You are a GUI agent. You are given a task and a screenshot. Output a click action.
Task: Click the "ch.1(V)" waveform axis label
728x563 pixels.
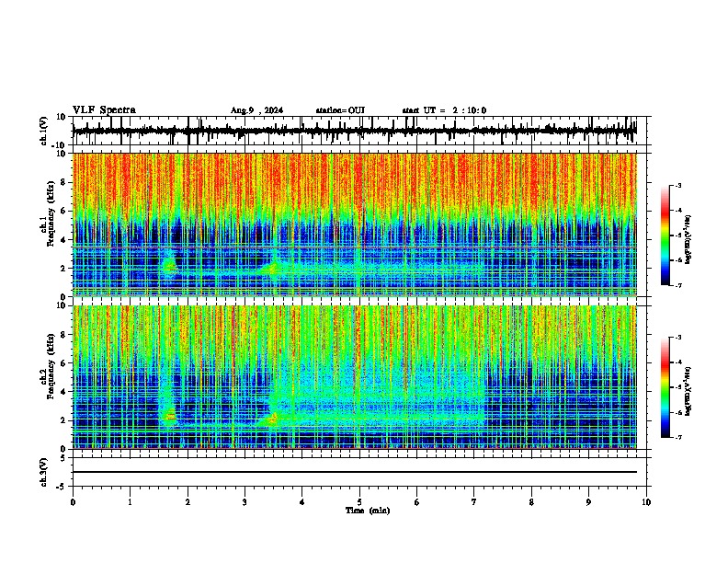click(44, 131)
